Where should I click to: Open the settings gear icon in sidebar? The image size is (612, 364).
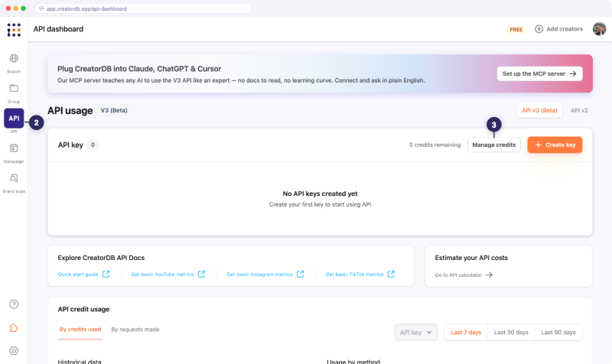[14, 351]
